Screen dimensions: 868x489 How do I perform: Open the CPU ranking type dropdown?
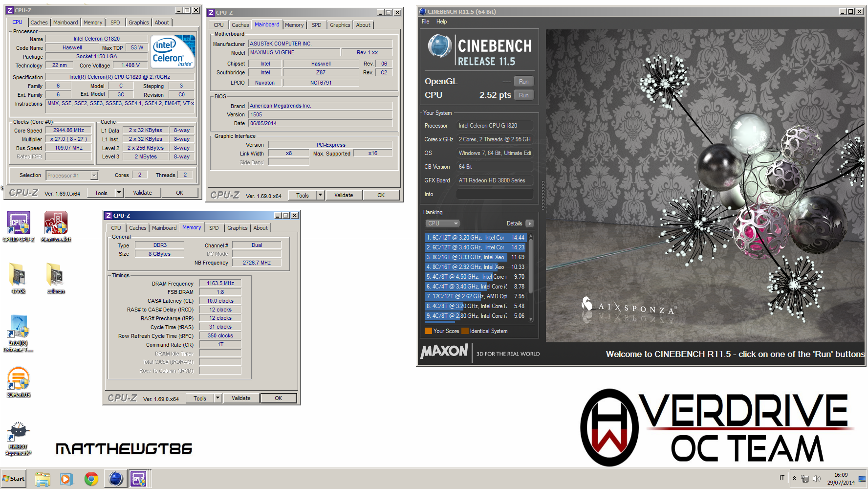point(443,223)
